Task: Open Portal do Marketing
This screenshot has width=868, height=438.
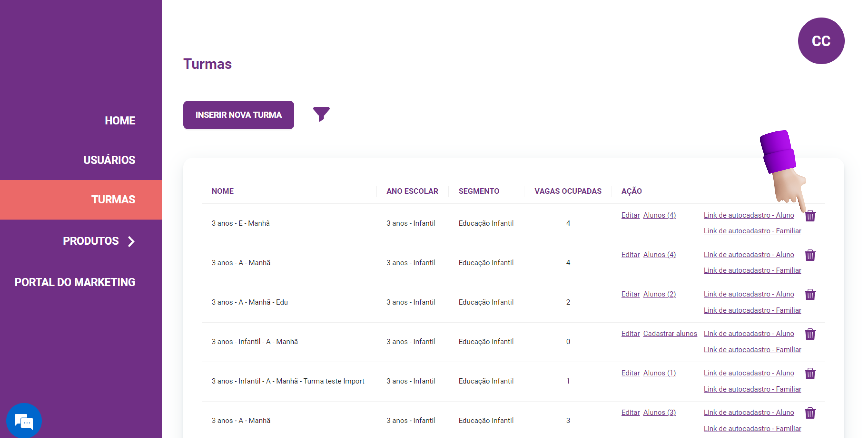Action: pos(75,282)
